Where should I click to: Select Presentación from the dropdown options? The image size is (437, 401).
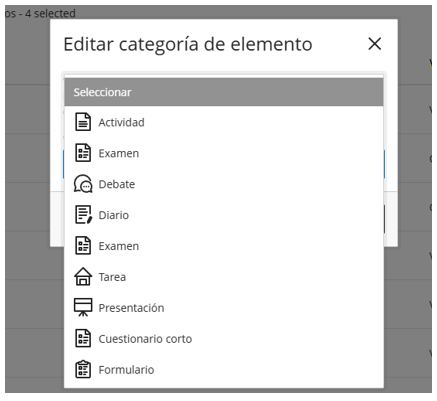point(131,308)
